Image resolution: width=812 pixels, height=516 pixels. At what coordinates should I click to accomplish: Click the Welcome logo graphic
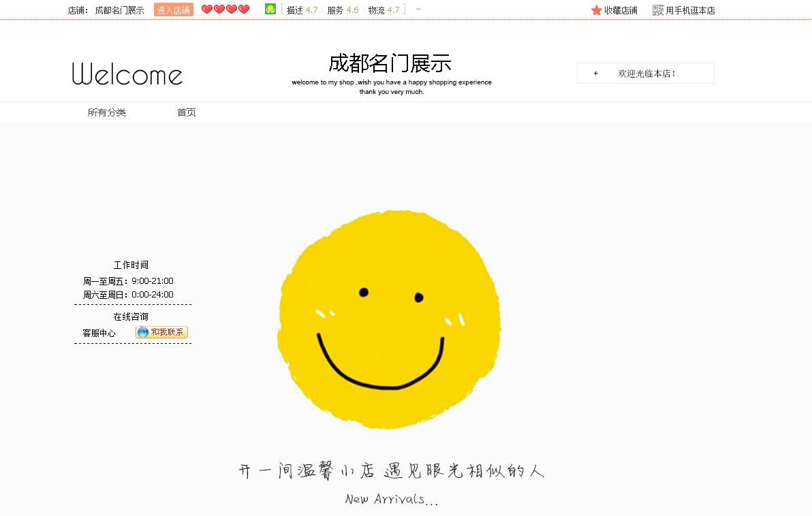pos(127,74)
